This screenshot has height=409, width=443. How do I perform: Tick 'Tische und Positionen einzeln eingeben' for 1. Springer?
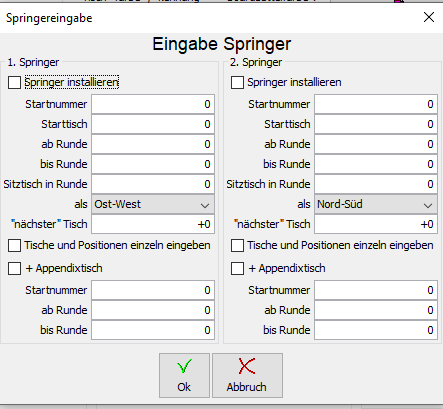[14, 246]
